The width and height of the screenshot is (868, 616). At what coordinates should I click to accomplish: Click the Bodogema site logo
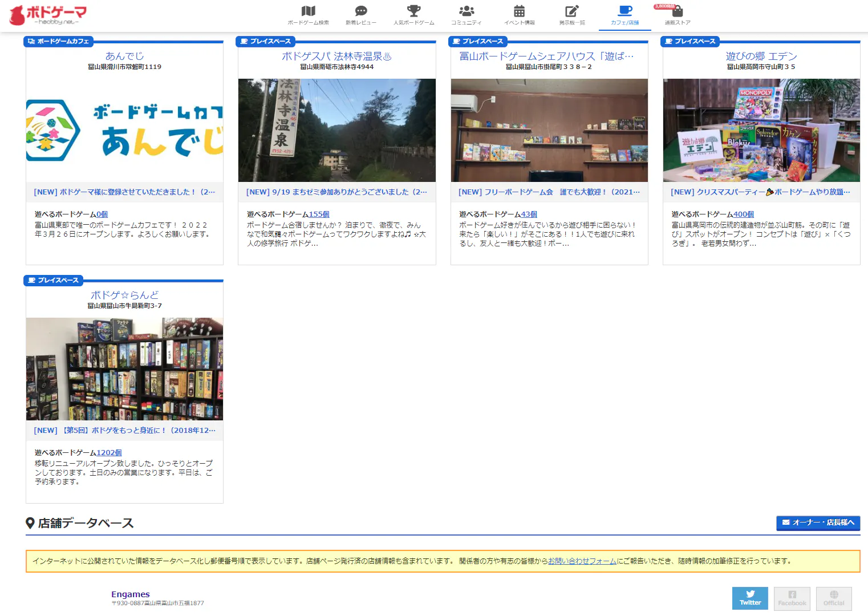[48, 15]
